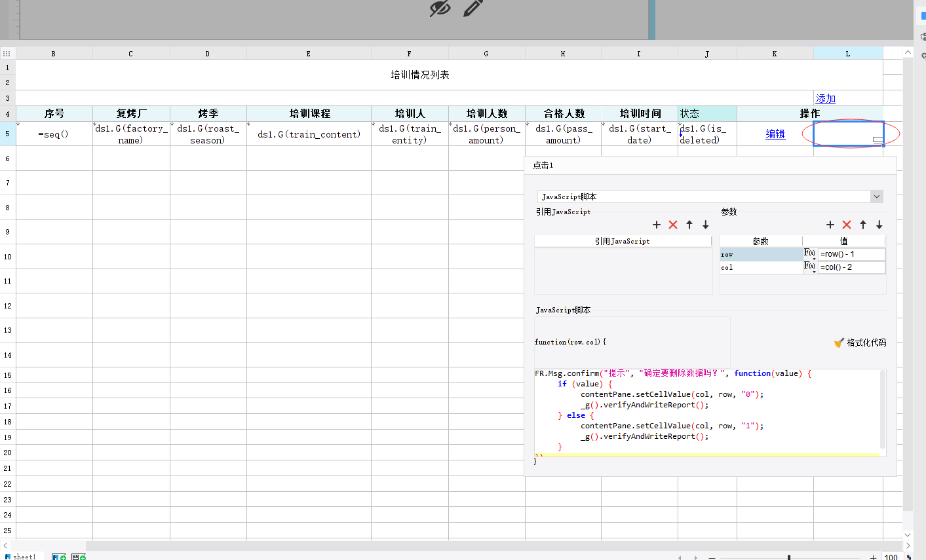Select the ds1.G(factory_name) cell
Viewport: 926px width, 560px height.
click(131, 134)
